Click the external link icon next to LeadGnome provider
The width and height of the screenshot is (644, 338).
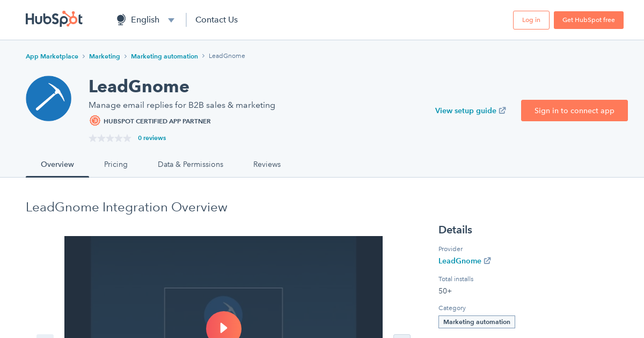(x=487, y=261)
